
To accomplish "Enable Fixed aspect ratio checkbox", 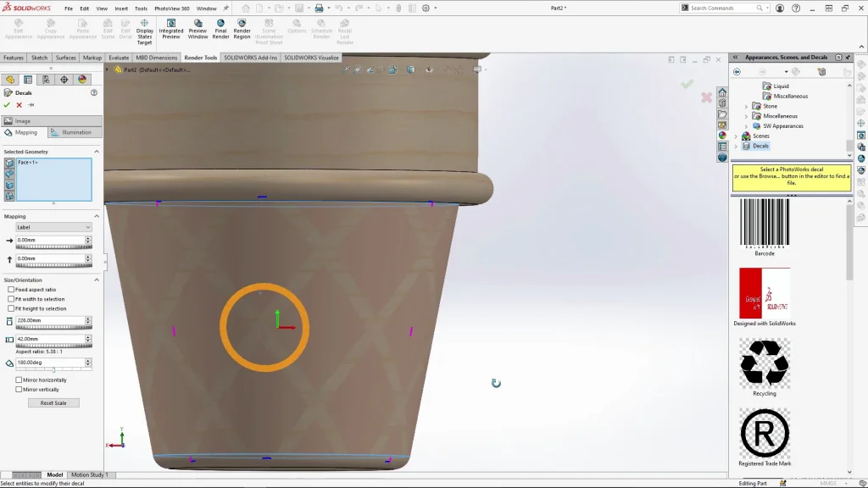I will click(x=11, y=290).
